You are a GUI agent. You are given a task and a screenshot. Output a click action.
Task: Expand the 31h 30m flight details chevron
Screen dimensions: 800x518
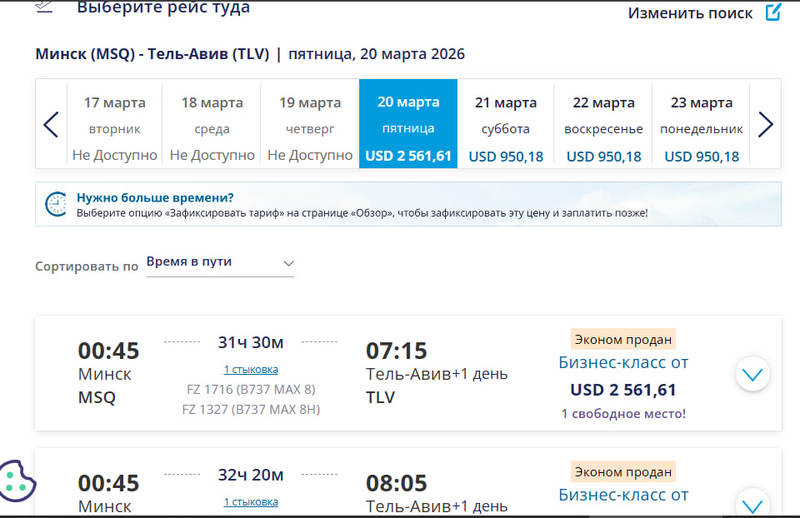pyautogui.click(x=752, y=375)
